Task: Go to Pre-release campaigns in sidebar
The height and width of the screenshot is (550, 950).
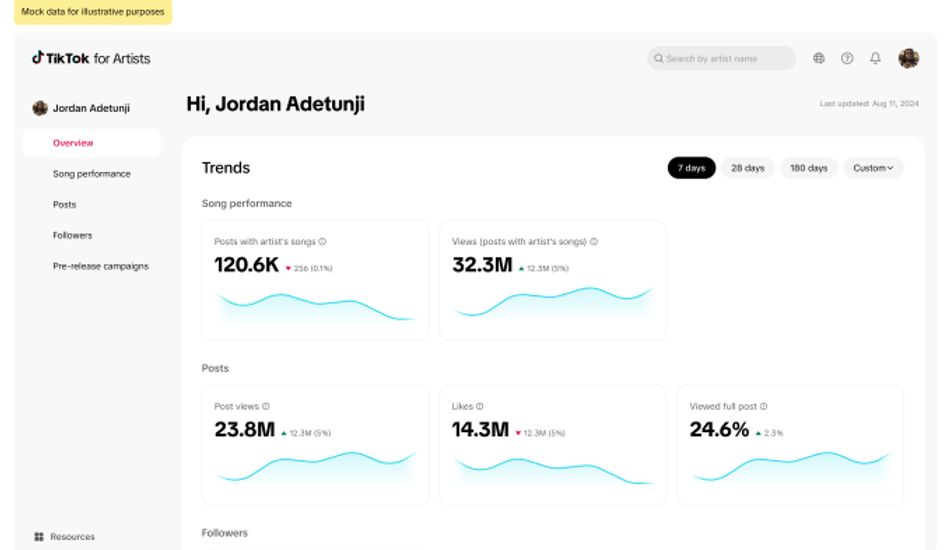Action: pyautogui.click(x=100, y=266)
